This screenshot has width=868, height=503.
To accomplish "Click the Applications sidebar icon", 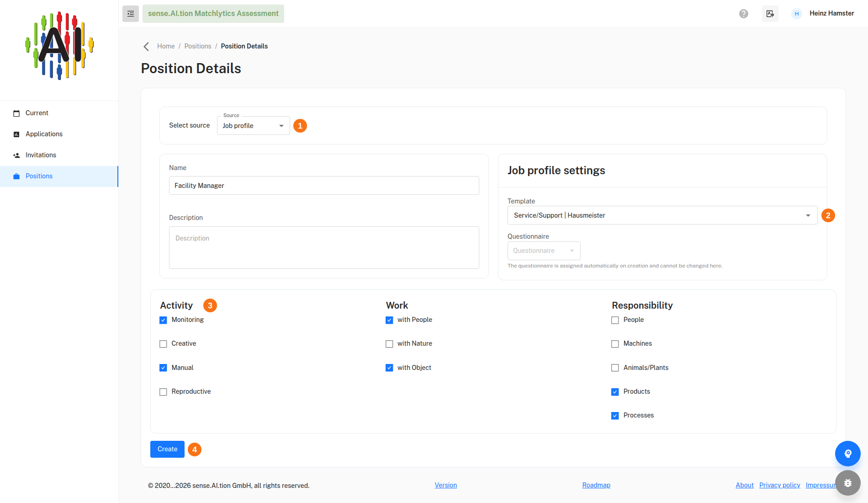I will click(x=16, y=134).
